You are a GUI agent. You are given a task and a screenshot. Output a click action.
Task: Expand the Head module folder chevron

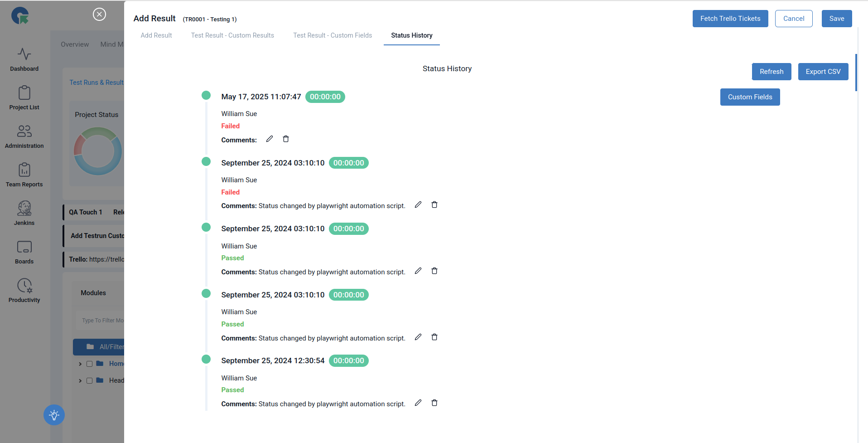pyautogui.click(x=80, y=380)
